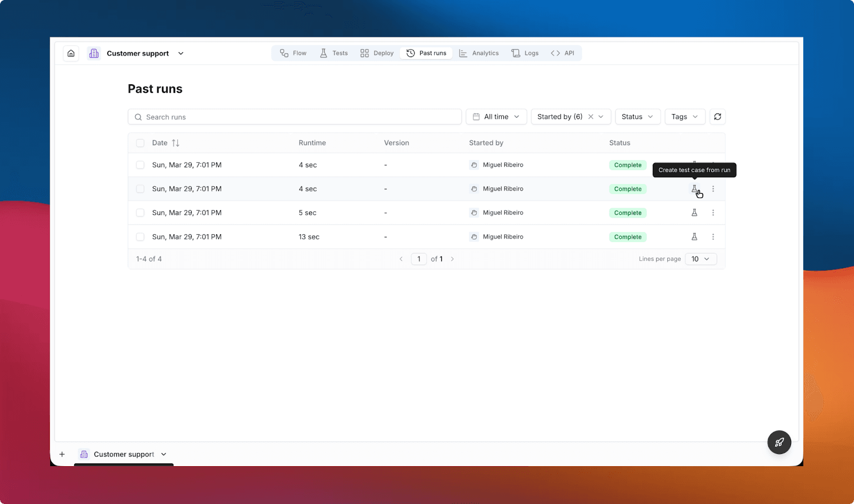Click the workflow icon in bottom Customer support tab

[x=84, y=454]
